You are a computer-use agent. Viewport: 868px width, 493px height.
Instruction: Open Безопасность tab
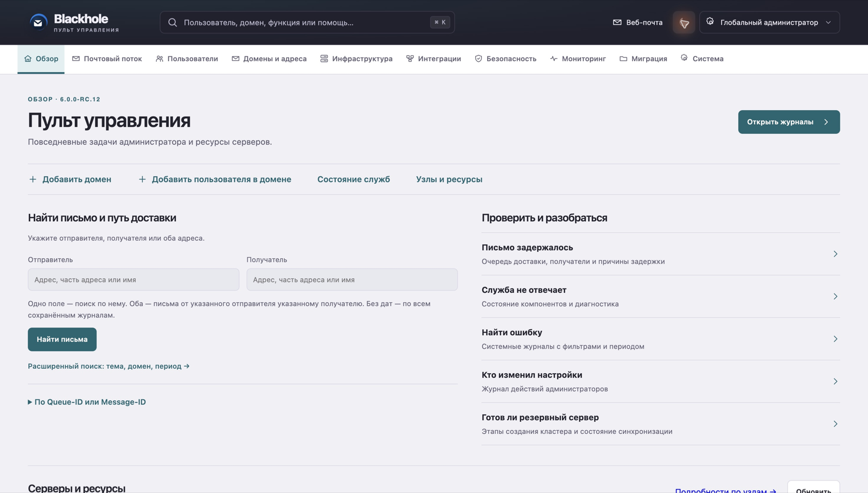coord(506,59)
